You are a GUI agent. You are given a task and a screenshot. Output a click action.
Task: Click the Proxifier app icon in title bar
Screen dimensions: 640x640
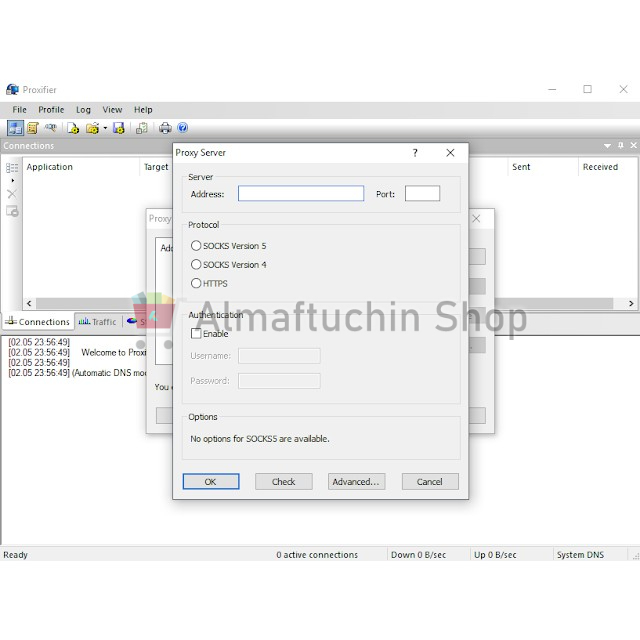tap(12, 89)
